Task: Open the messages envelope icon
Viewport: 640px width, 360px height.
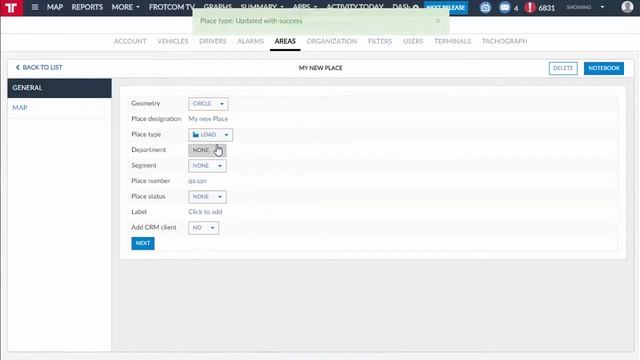Action: pyautogui.click(x=504, y=7)
